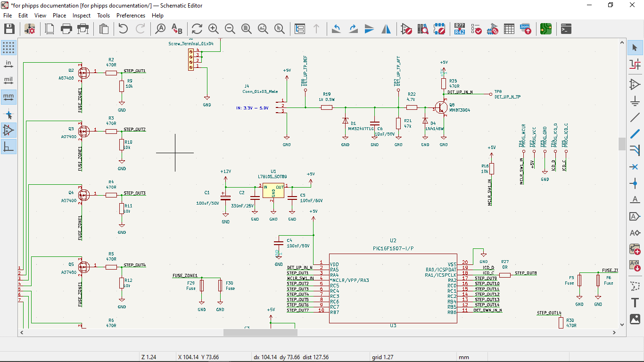Open Find text tool
This screenshot has width=644, height=362.
(x=160, y=29)
